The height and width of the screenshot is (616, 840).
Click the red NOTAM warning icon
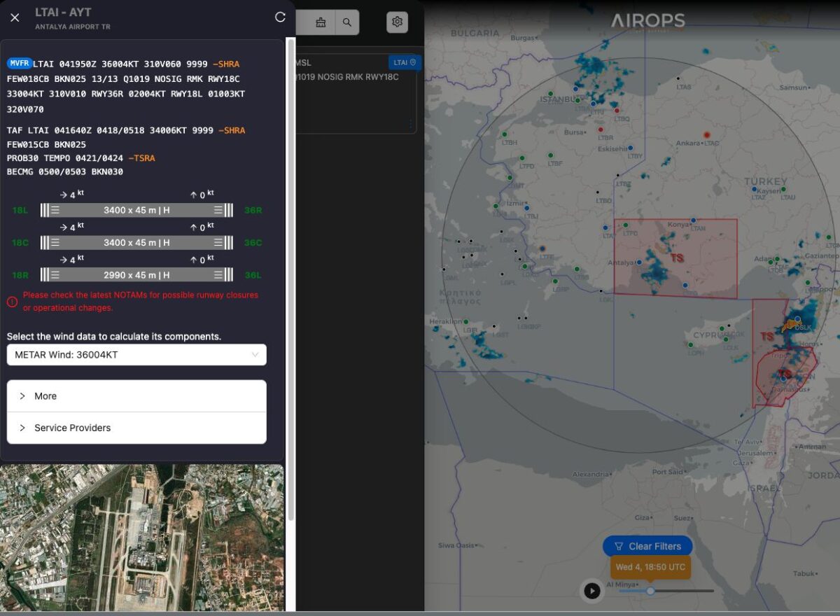[x=12, y=302]
